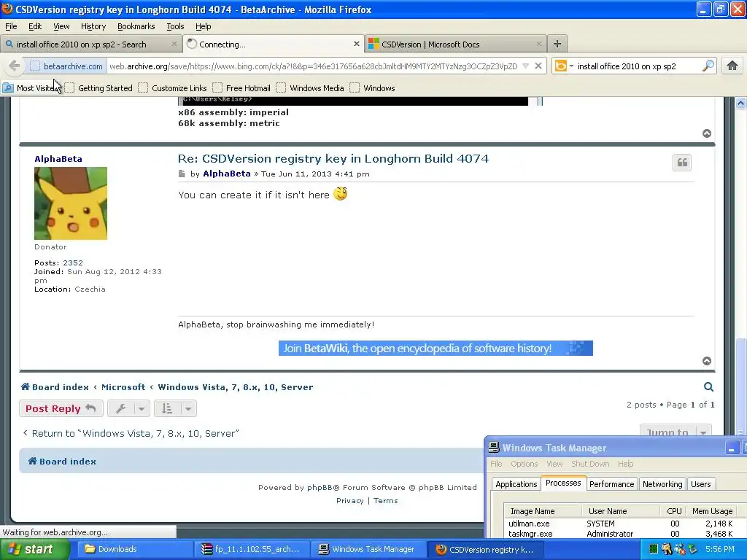Close the 'install office 2010' search tab

(x=174, y=44)
